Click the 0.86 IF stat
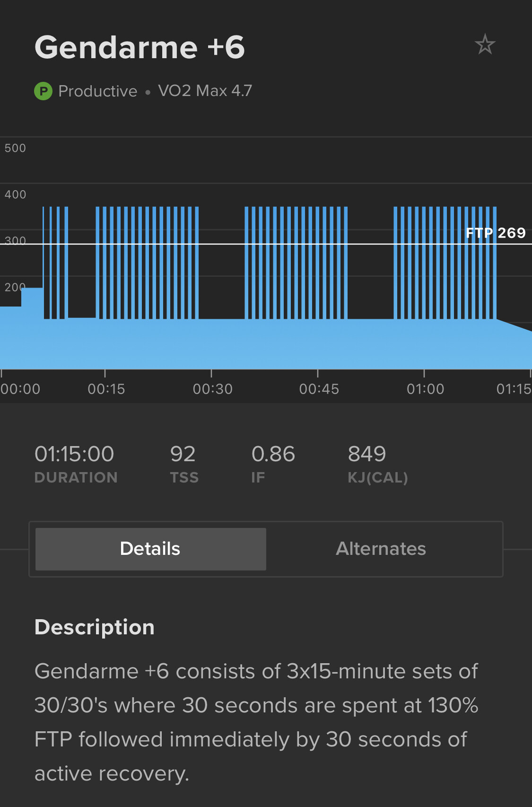This screenshot has height=807, width=532. tap(273, 454)
